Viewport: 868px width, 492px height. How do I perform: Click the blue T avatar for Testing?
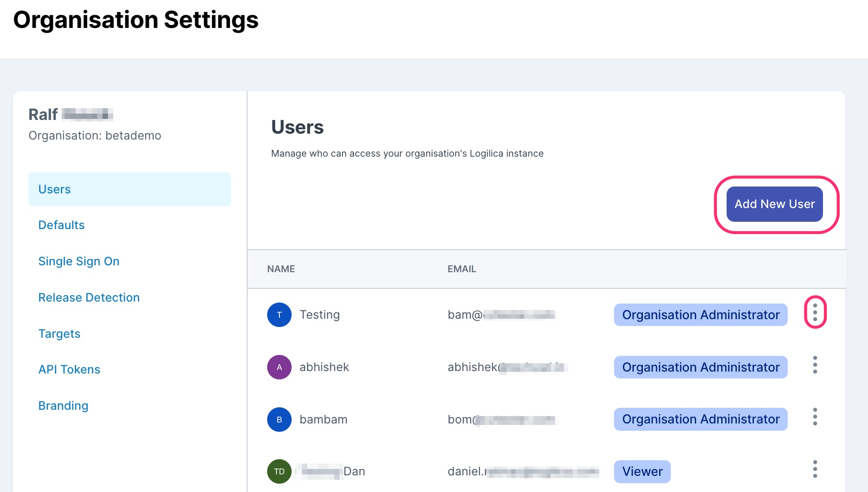click(279, 315)
